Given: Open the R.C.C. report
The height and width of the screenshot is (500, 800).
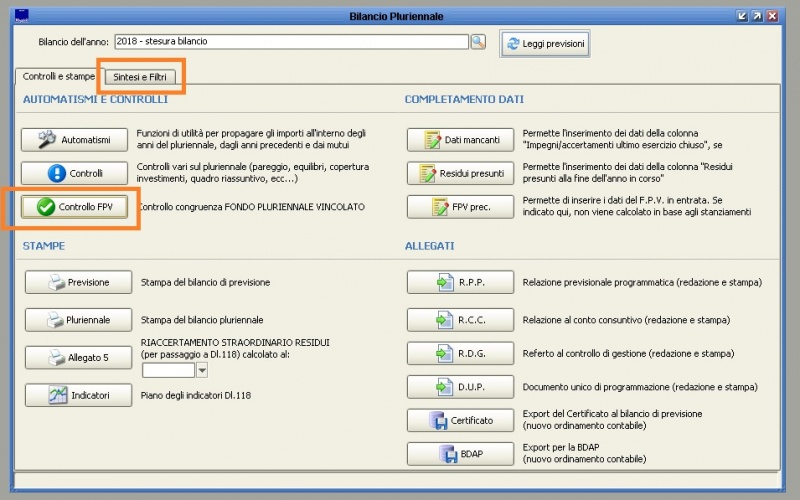Looking at the screenshot, I should point(460,320).
